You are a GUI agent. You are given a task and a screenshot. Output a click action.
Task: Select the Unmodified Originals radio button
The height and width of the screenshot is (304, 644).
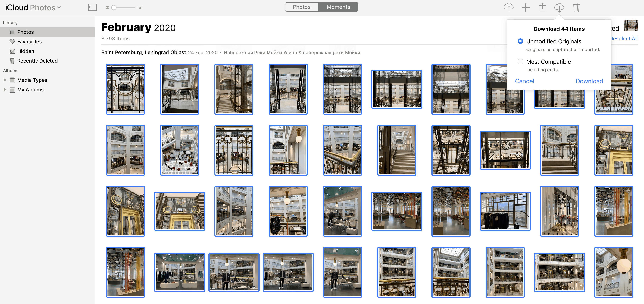520,41
